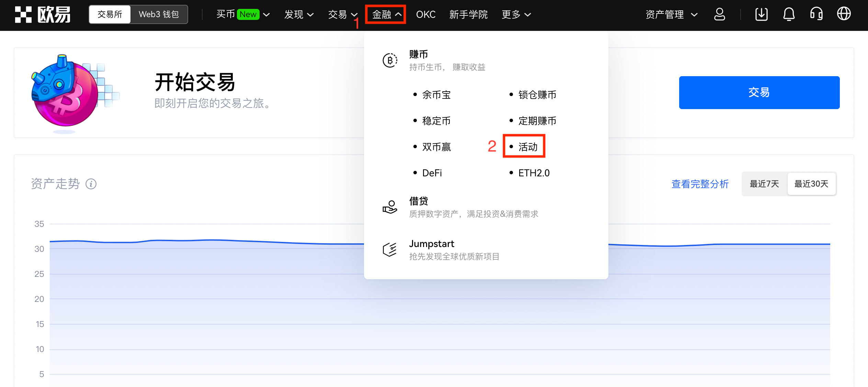Switch to Web3 钱包 mode
Image resolution: width=868 pixels, height=387 pixels.
coord(159,14)
